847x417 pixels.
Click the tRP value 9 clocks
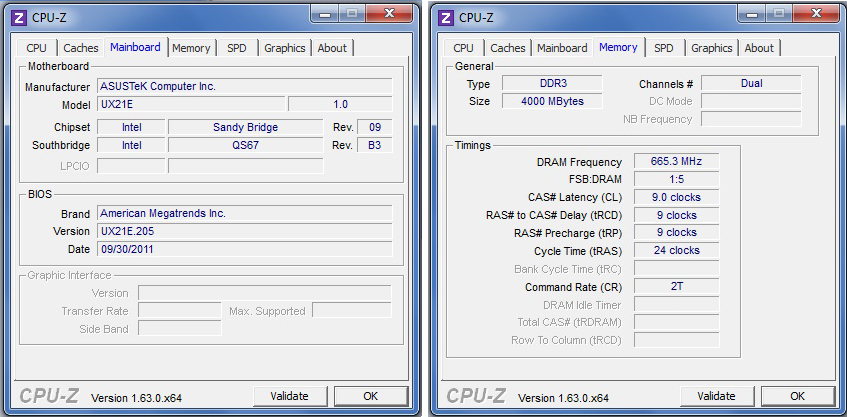pyautogui.click(x=676, y=232)
